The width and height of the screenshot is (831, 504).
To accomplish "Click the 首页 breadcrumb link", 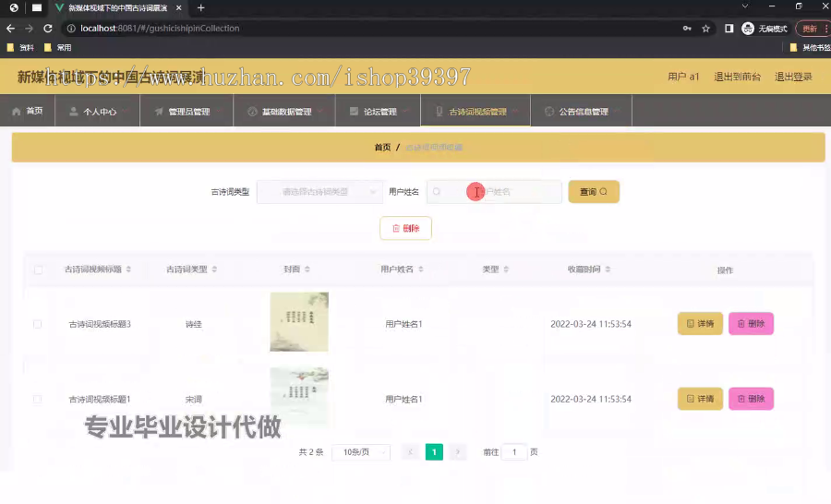I will tap(382, 148).
